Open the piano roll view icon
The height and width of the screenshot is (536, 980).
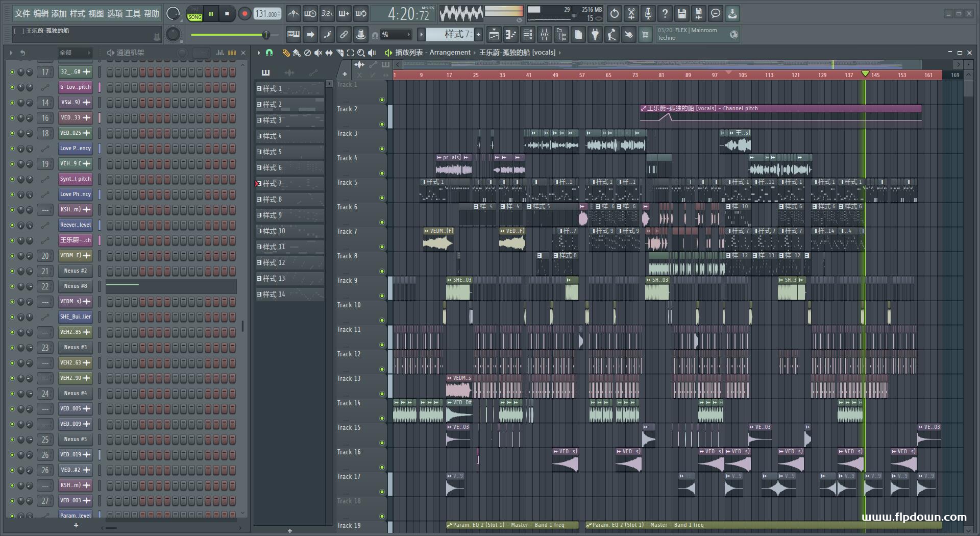tap(511, 35)
